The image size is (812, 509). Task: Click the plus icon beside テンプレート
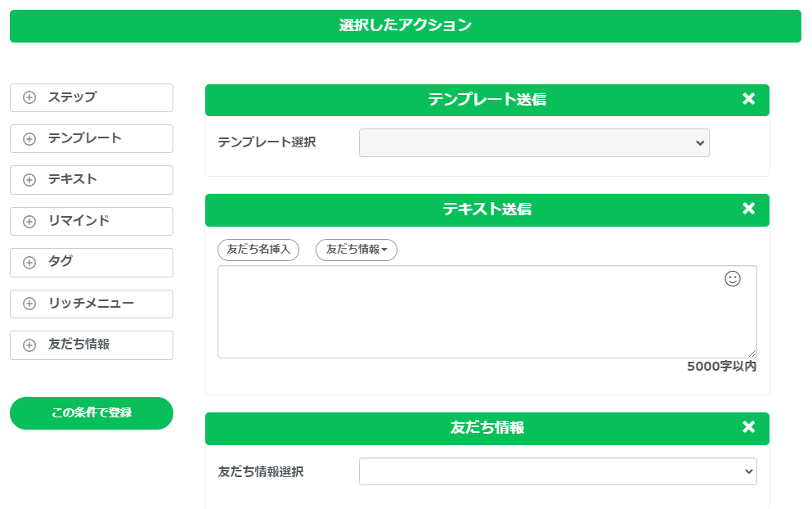29,139
